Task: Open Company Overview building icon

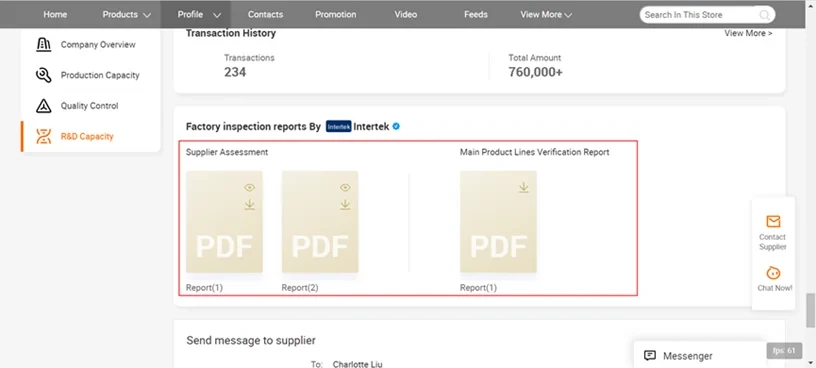Action: point(44,45)
